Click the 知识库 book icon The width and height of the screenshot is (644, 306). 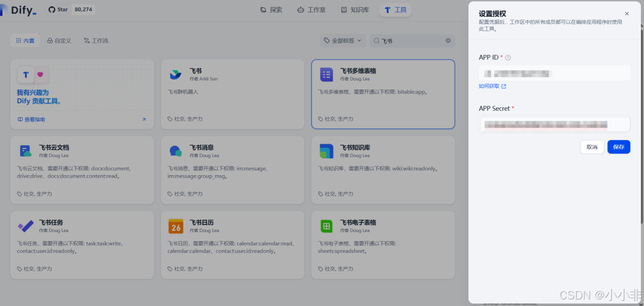[x=344, y=10]
